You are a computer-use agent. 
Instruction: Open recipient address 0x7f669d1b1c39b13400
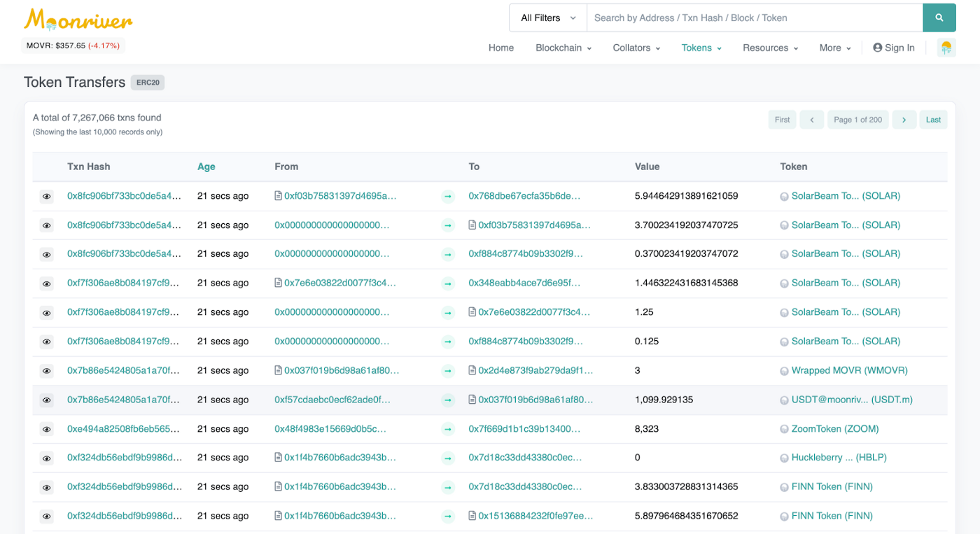(x=525, y=428)
